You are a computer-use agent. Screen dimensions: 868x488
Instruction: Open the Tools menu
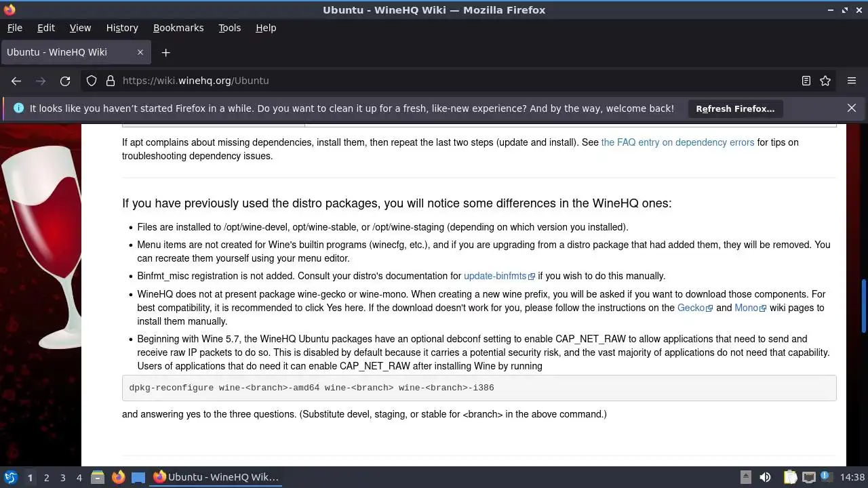pyautogui.click(x=229, y=28)
